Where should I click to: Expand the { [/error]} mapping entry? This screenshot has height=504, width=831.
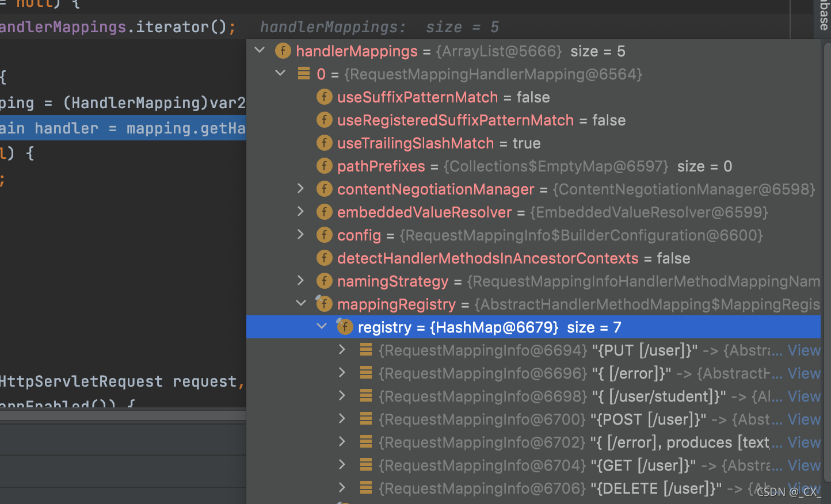tap(342, 373)
